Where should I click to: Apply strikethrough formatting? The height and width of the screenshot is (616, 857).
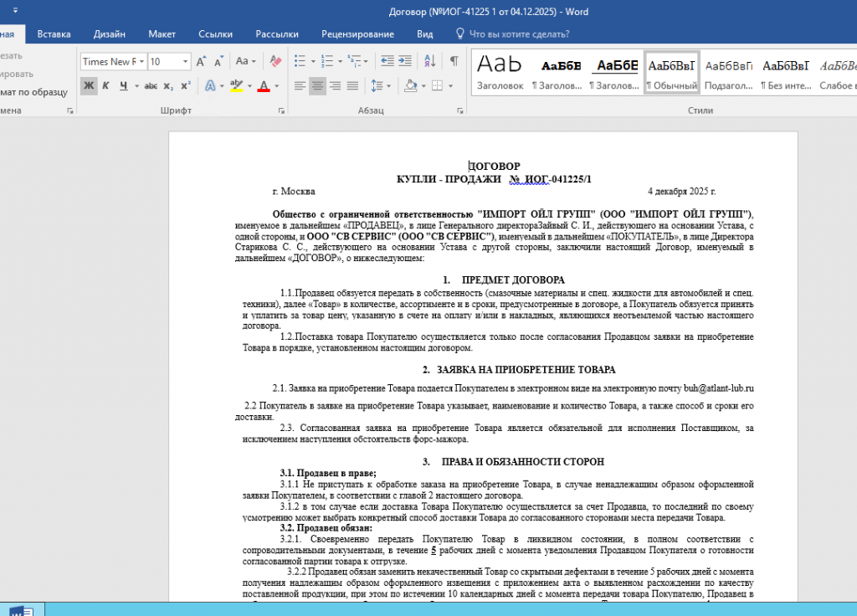click(151, 86)
